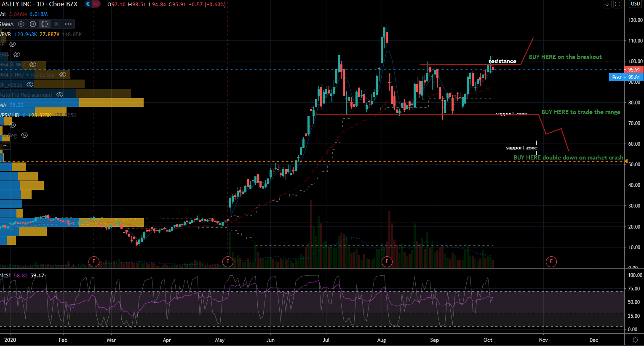Select the RSI indicator legend value 58.82

[21, 275]
